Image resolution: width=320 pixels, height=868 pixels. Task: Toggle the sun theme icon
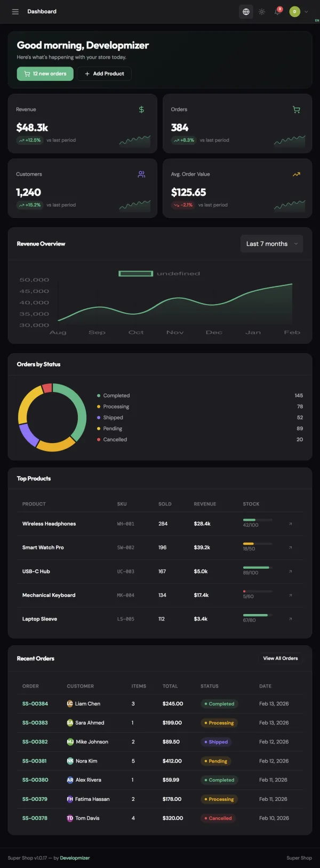click(262, 12)
